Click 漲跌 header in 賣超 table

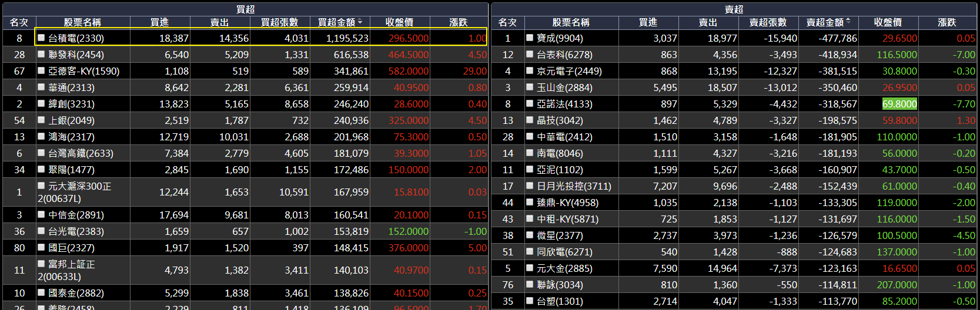pyautogui.click(x=947, y=22)
